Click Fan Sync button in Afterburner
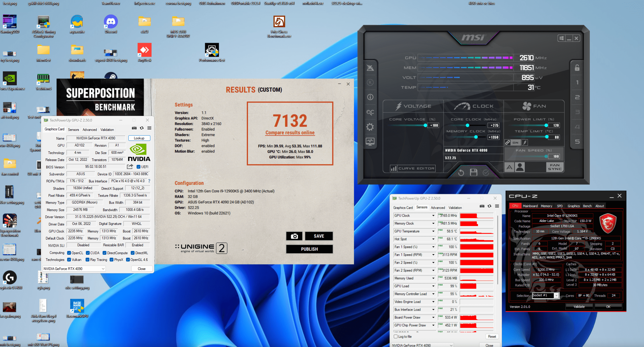This screenshot has width=644, height=347. (x=555, y=167)
